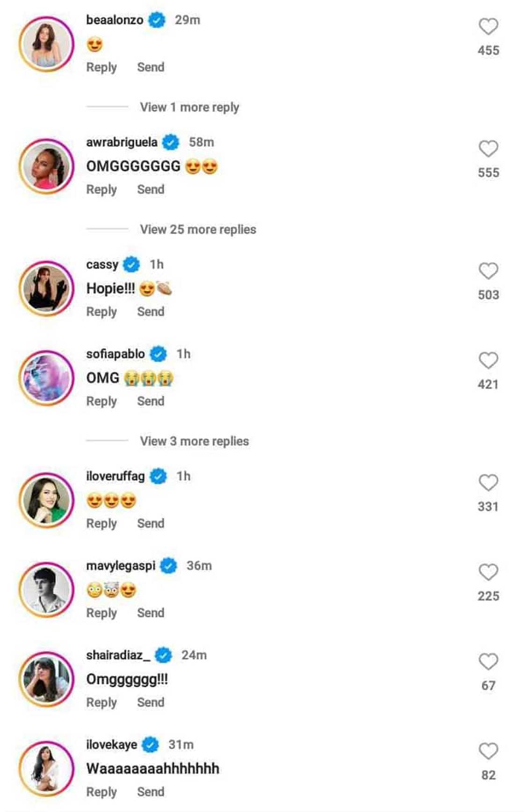Viewport: 524px width, 812px height.
Task: Reply to cassy's comment
Action: (x=101, y=311)
